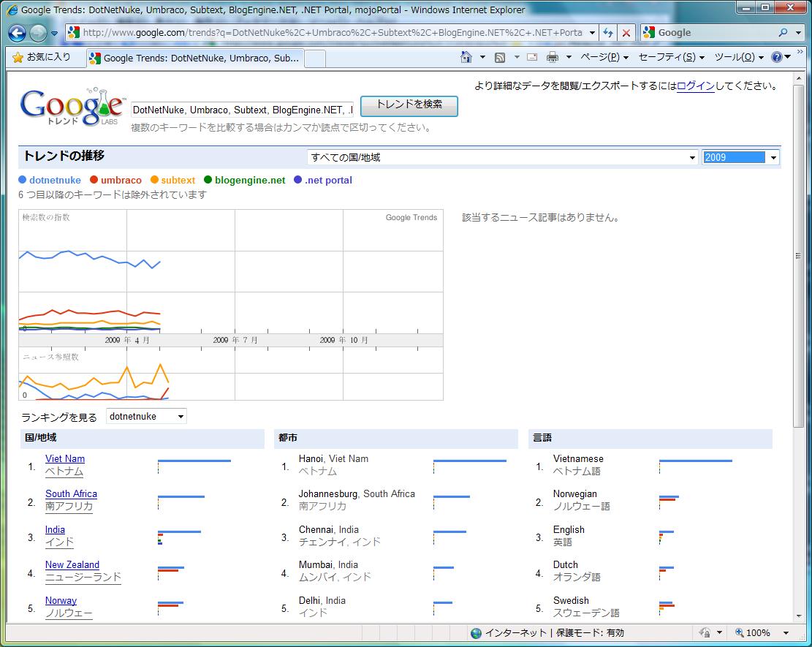
Task: Click Swedish language entry
Action: [571, 600]
